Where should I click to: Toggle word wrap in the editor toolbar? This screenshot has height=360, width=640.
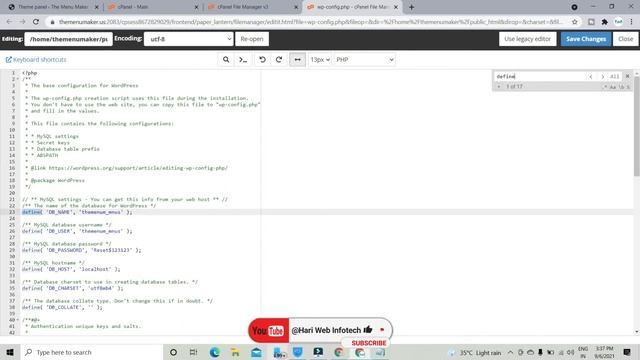(x=298, y=60)
